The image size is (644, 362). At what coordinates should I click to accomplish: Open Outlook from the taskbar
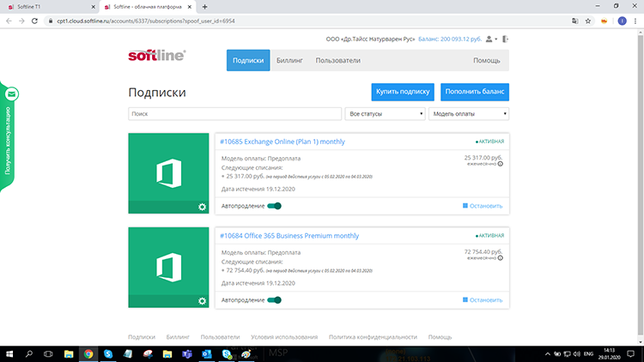click(x=207, y=353)
